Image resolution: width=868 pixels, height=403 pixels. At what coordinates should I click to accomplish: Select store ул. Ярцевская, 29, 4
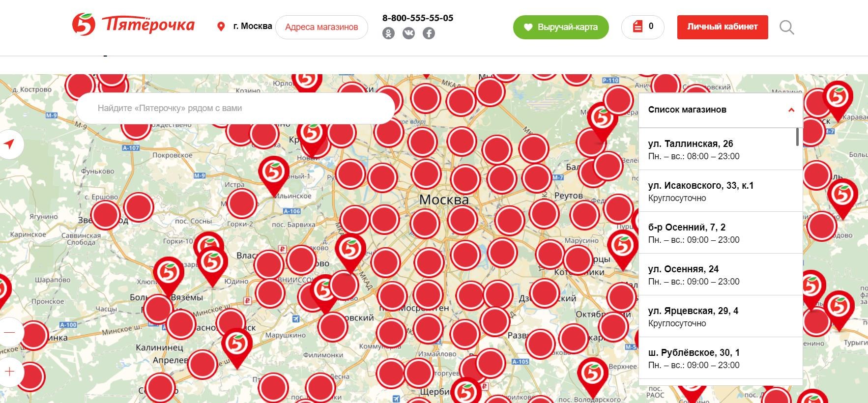(721, 317)
